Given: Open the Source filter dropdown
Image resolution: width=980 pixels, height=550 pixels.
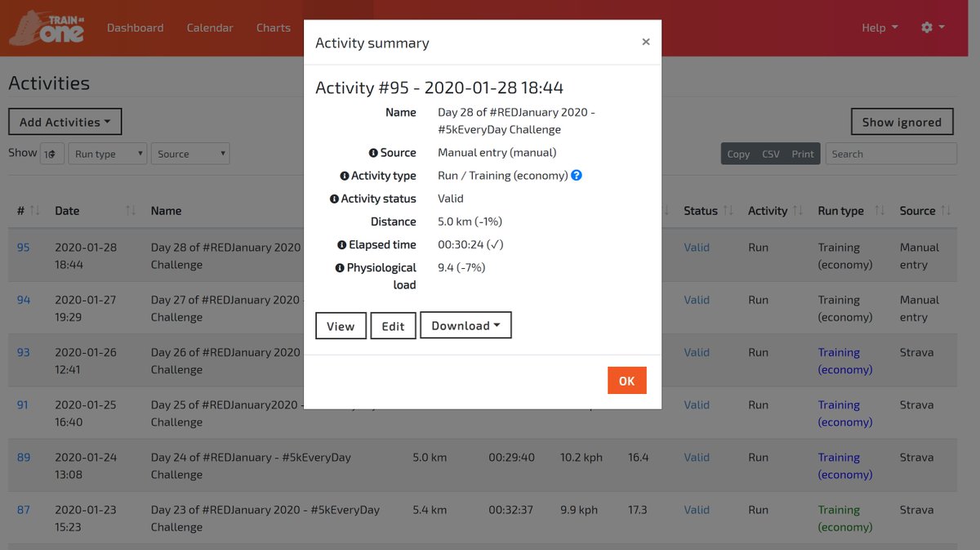Looking at the screenshot, I should [190, 154].
